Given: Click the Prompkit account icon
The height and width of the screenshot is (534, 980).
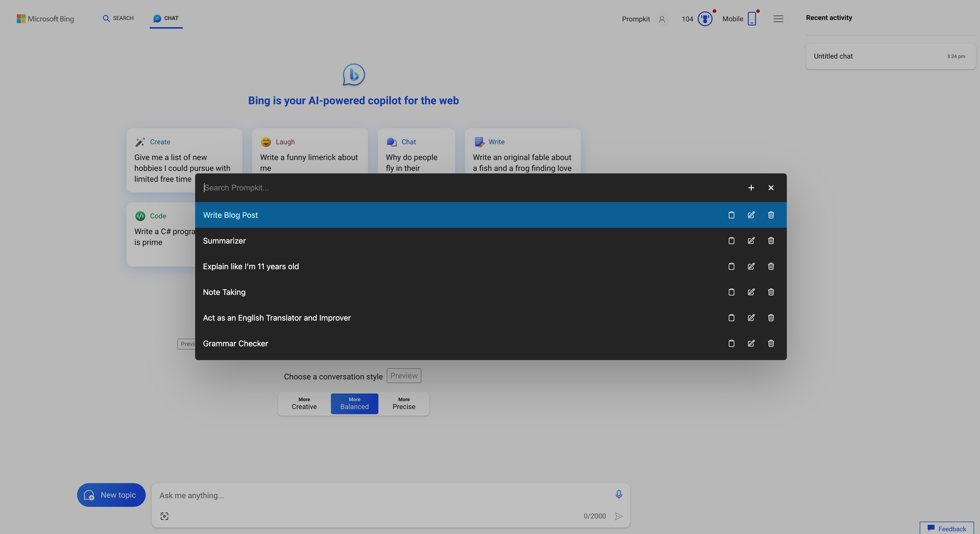Looking at the screenshot, I should (x=662, y=19).
